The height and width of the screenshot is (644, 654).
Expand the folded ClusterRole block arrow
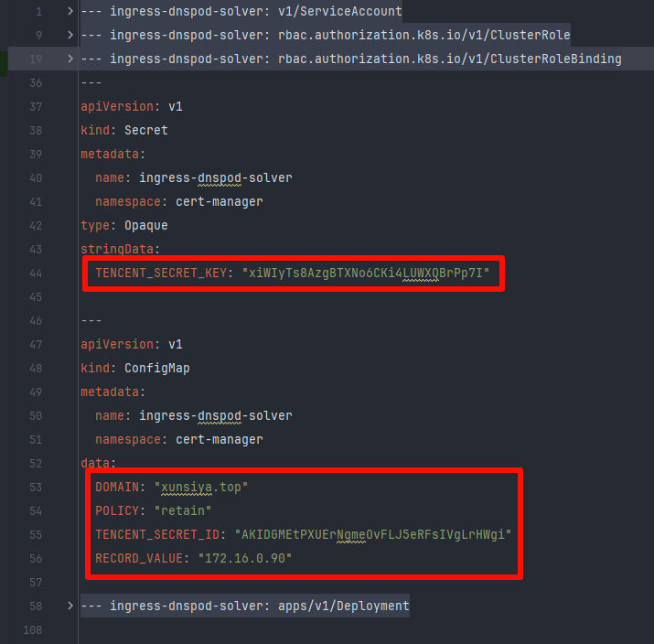[70, 35]
